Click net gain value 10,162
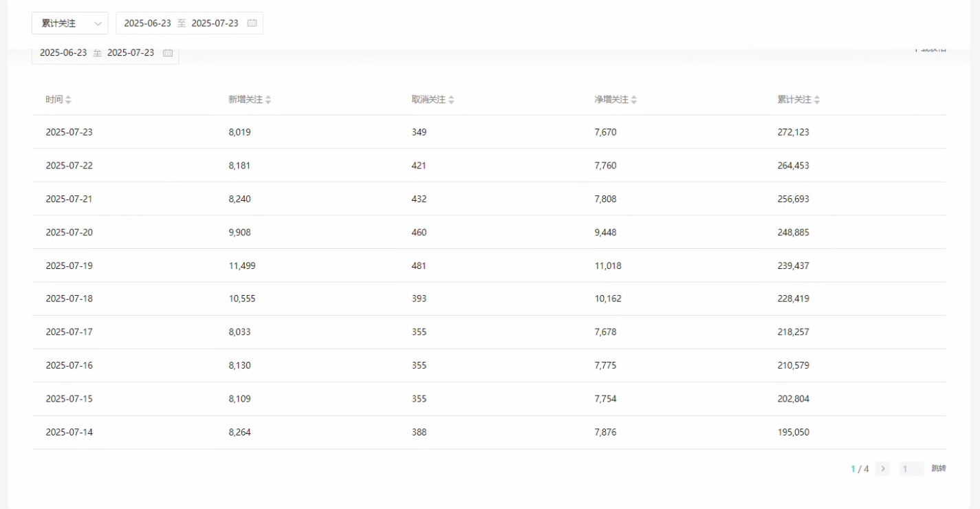Viewport: 980px width, 509px height. [x=608, y=299]
